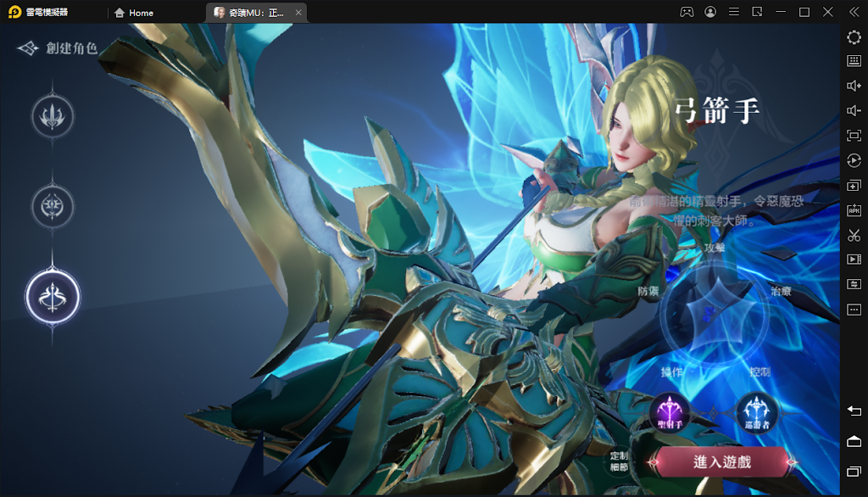
Task: Close the 奇蹟MU game tab
Action: (298, 13)
